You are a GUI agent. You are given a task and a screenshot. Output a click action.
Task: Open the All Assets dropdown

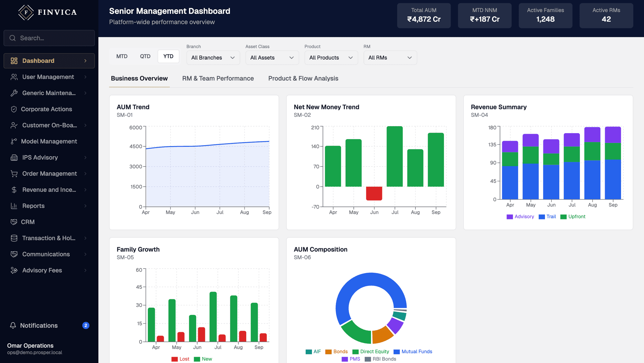click(272, 58)
